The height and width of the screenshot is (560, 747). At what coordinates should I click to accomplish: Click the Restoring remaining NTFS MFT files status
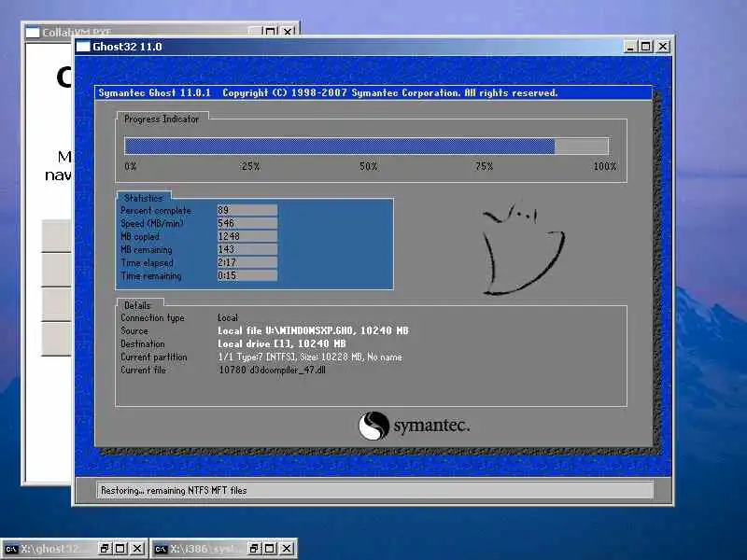174,490
